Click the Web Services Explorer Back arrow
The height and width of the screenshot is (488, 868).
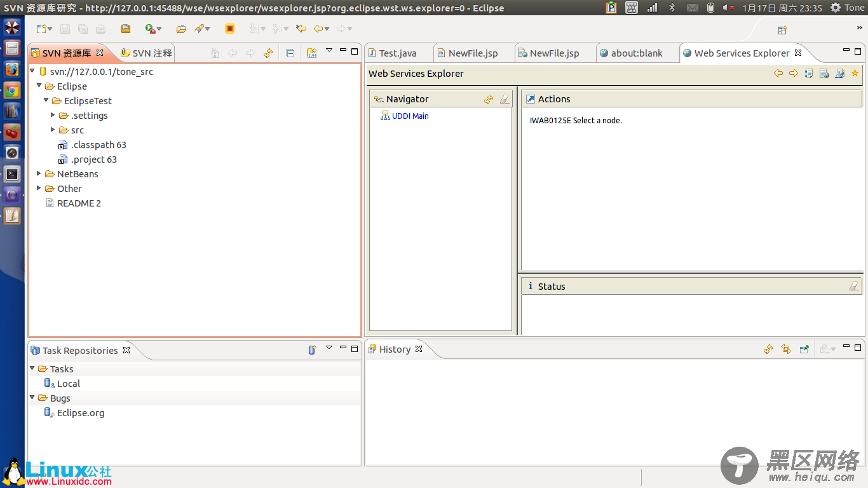point(778,73)
